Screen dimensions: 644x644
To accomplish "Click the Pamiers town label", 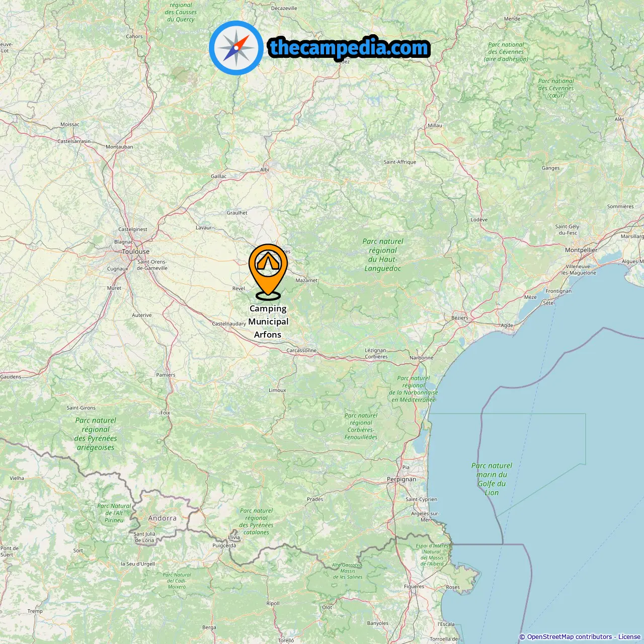I will (x=166, y=375).
